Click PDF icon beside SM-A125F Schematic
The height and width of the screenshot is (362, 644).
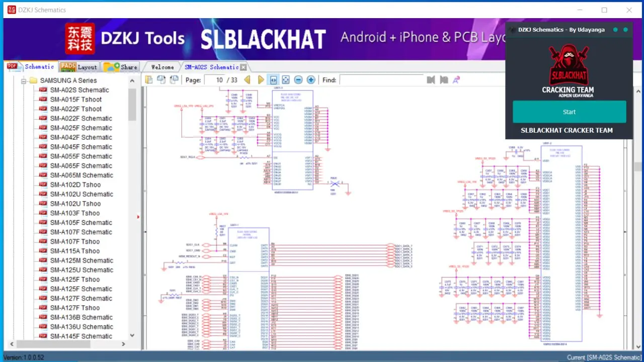coord(43,289)
